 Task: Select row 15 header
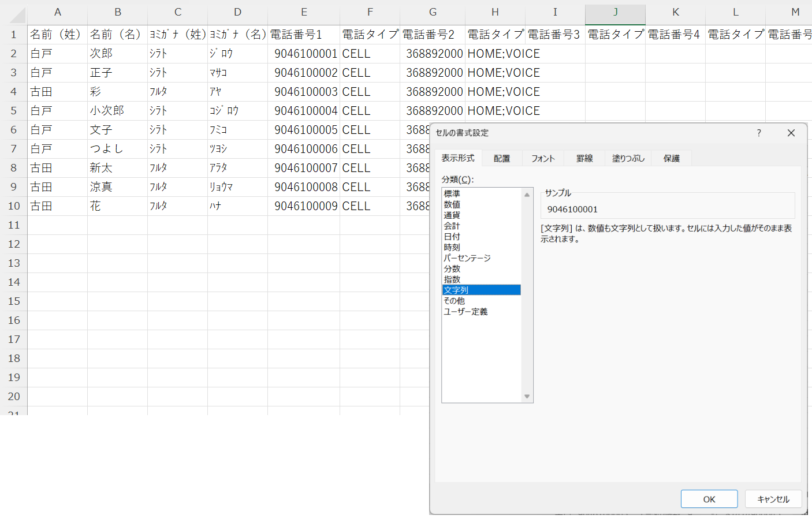pyautogui.click(x=14, y=301)
